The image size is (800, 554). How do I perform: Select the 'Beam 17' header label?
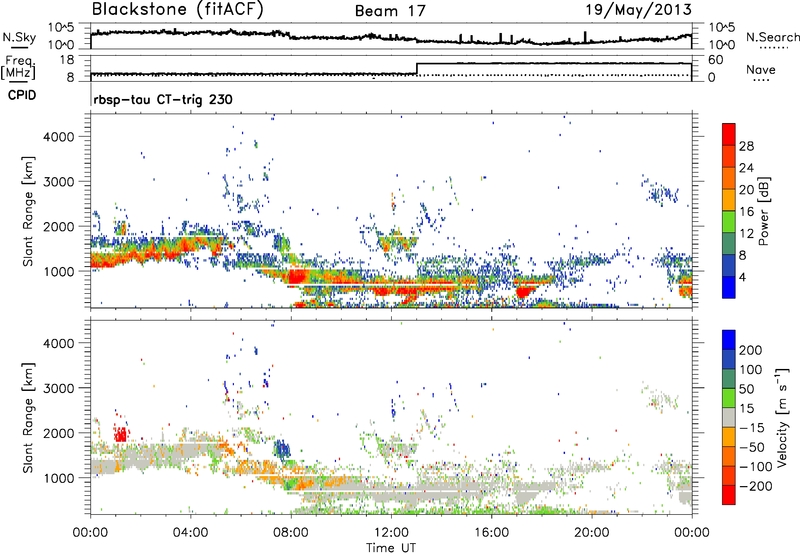(390, 11)
